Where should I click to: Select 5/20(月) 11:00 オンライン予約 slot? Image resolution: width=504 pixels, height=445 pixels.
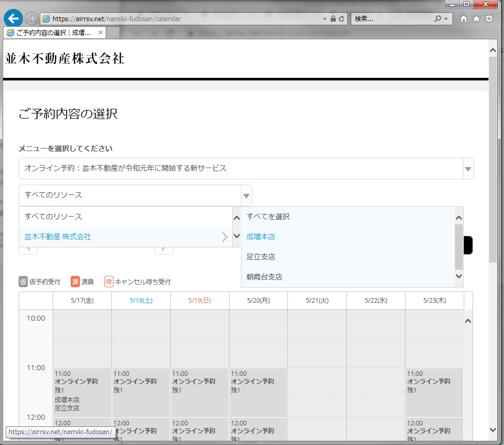(258, 392)
